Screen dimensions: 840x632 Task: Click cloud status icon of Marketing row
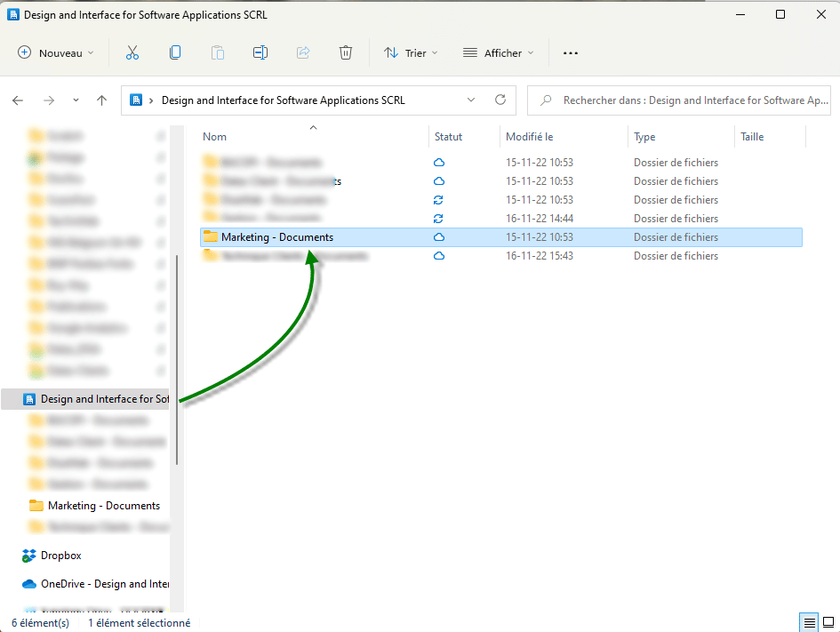(439, 237)
